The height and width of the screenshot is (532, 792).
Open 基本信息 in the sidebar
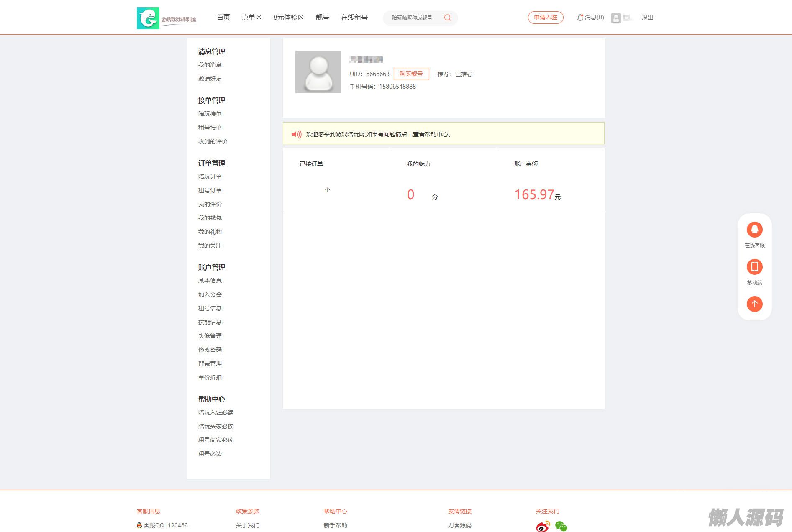(210, 281)
